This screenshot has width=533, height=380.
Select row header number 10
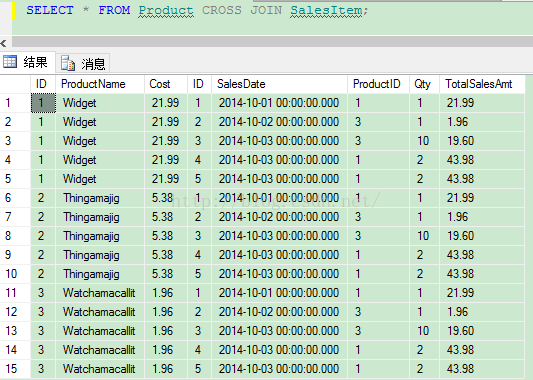(x=15, y=274)
